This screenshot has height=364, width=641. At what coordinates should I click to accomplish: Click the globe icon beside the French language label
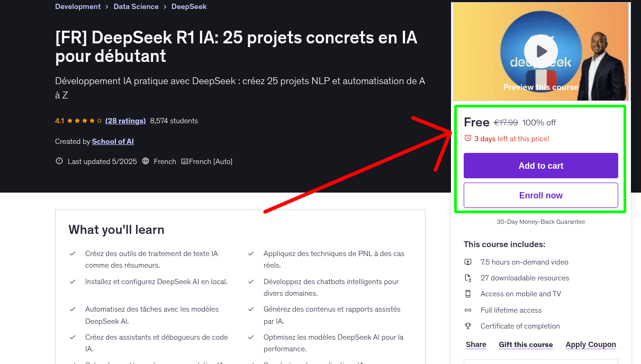click(146, 161)
